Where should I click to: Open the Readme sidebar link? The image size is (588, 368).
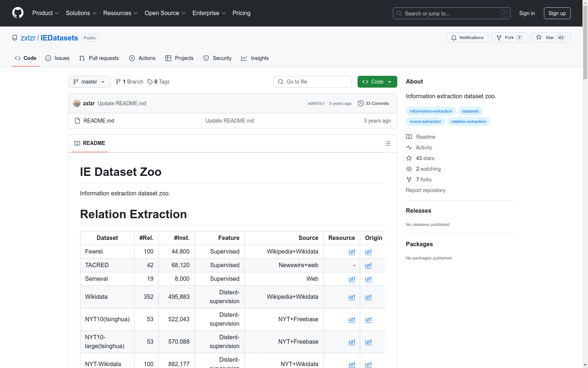[421, 137]
